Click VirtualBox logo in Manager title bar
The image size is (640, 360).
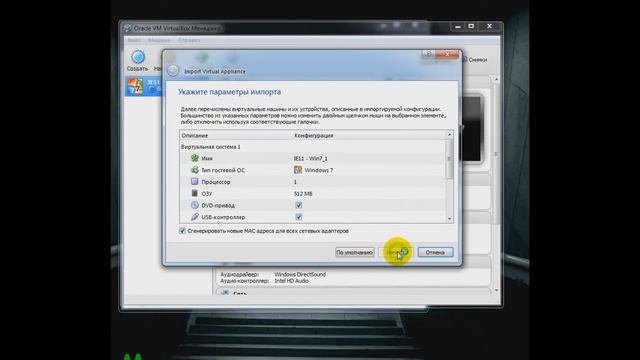click(x=128, y=28)
